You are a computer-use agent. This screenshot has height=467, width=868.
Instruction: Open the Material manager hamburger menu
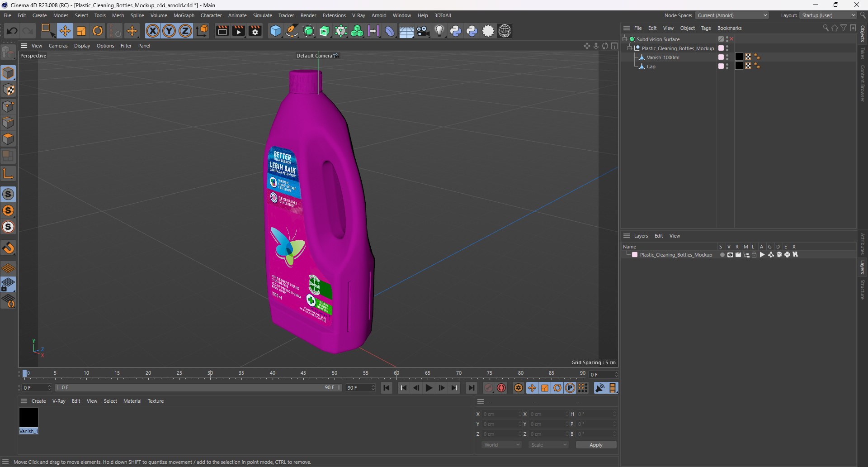click(x=24, y=401)
